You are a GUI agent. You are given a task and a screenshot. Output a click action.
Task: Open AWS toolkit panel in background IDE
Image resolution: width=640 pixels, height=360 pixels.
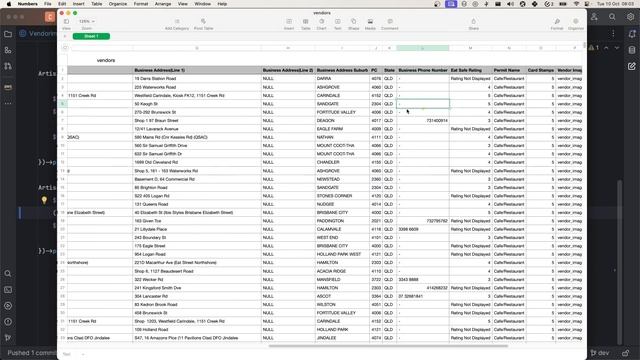tap(8, 87)
